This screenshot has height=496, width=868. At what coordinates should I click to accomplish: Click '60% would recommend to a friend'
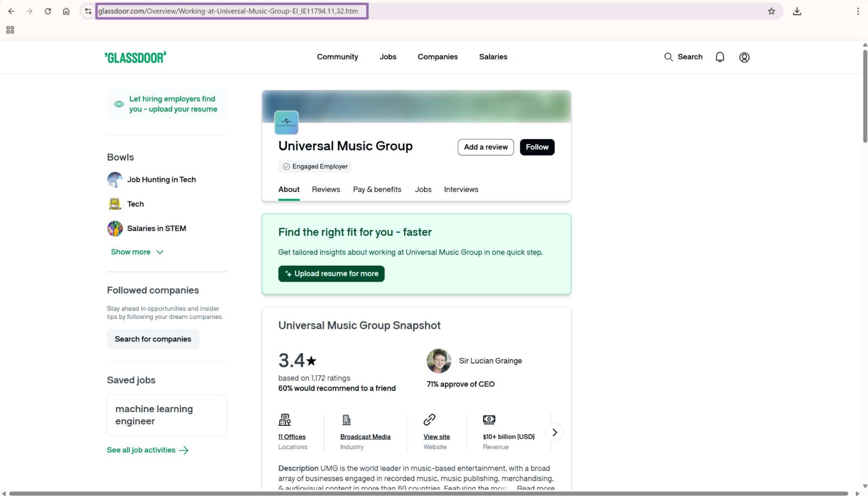pos(337,388)
